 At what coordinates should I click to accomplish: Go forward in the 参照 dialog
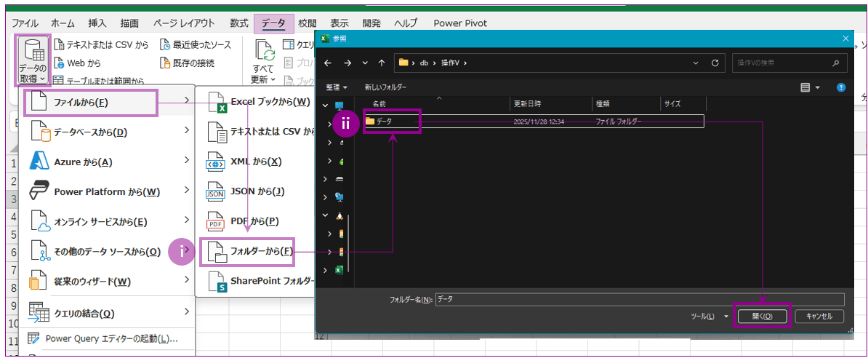347,63
